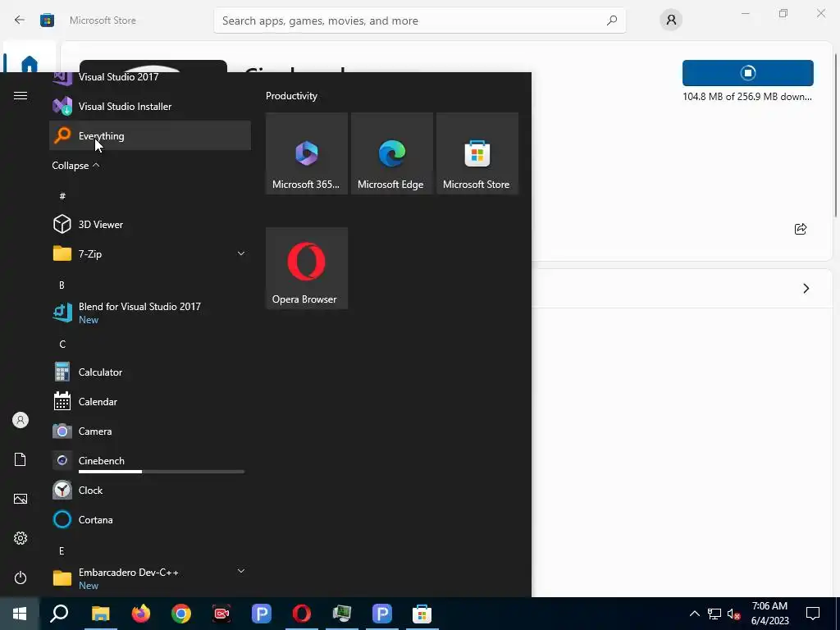This screenshot has width=840, height=630.
Task: Open network status tray icon
Action: click(x=714, y=614)
